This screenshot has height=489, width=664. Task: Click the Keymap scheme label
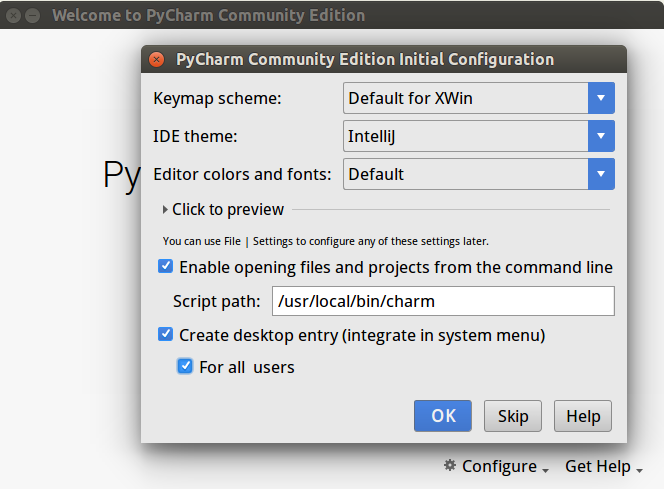[x=217, y=98]
